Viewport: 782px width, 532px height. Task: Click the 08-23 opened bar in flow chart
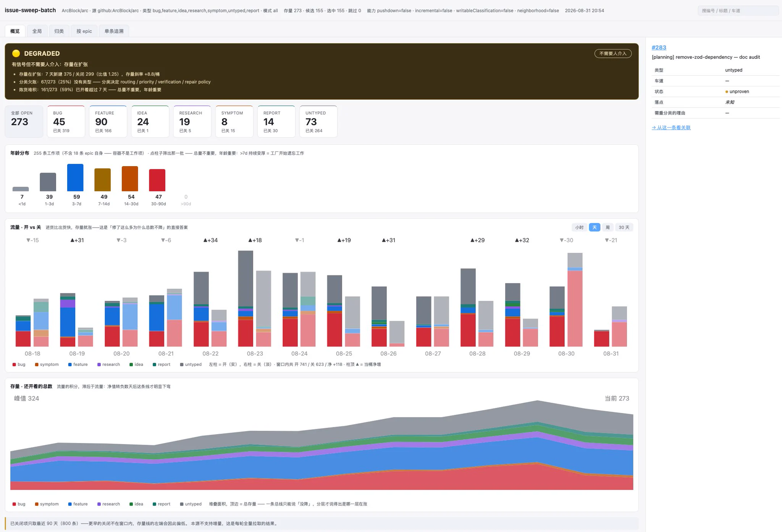[x=246, y=299]
